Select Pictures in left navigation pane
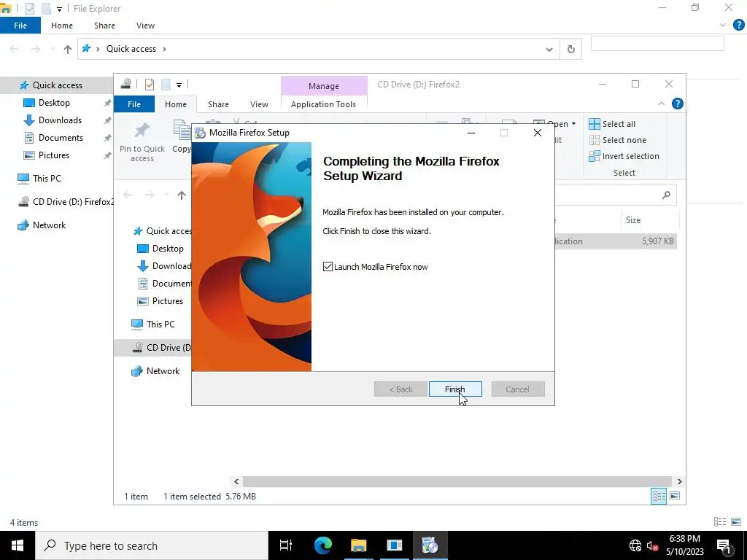 click(54, 155)
